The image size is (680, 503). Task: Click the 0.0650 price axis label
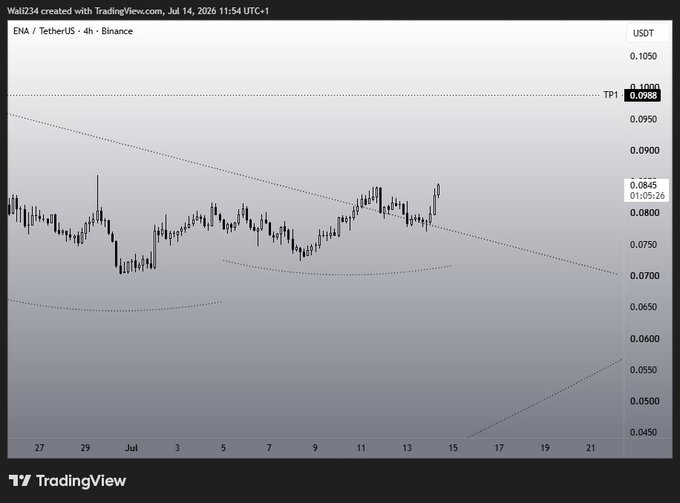(x=644, y=307)
